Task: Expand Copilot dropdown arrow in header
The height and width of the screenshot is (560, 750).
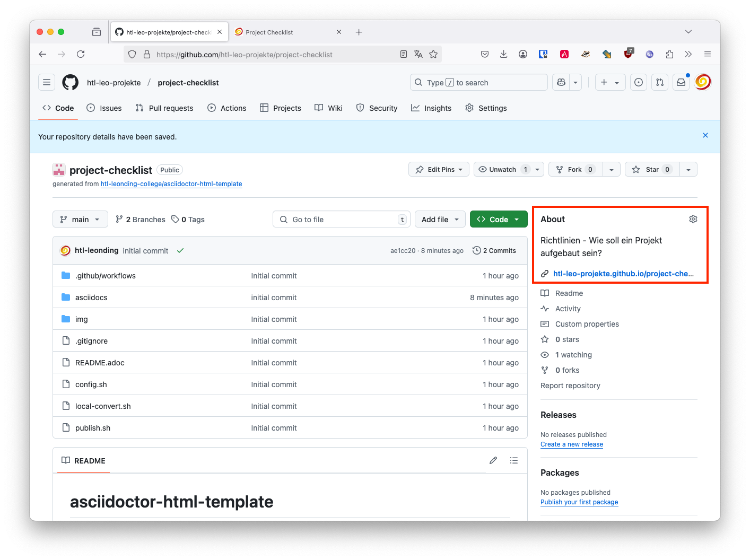Action: [575, 82]
